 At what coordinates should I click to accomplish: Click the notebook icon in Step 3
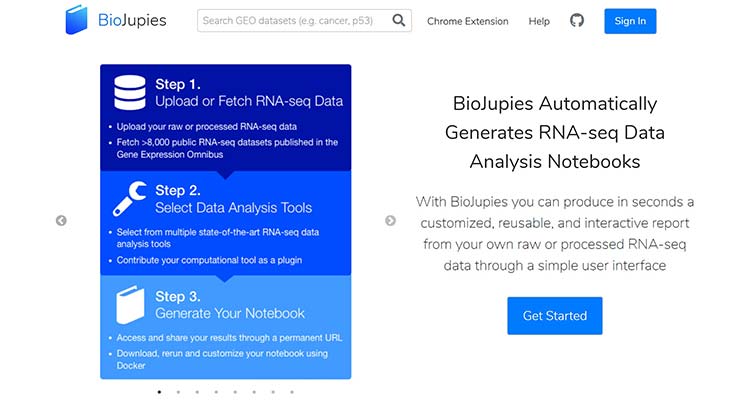point(130,304)
